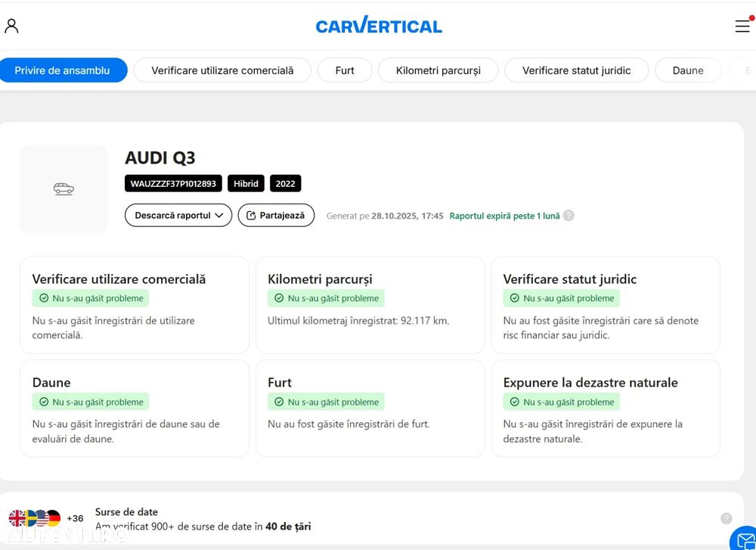Open the Verificare utilizare comercială card
The width and height of the screenshot is (756, 550).
click(x=135, y=305)
